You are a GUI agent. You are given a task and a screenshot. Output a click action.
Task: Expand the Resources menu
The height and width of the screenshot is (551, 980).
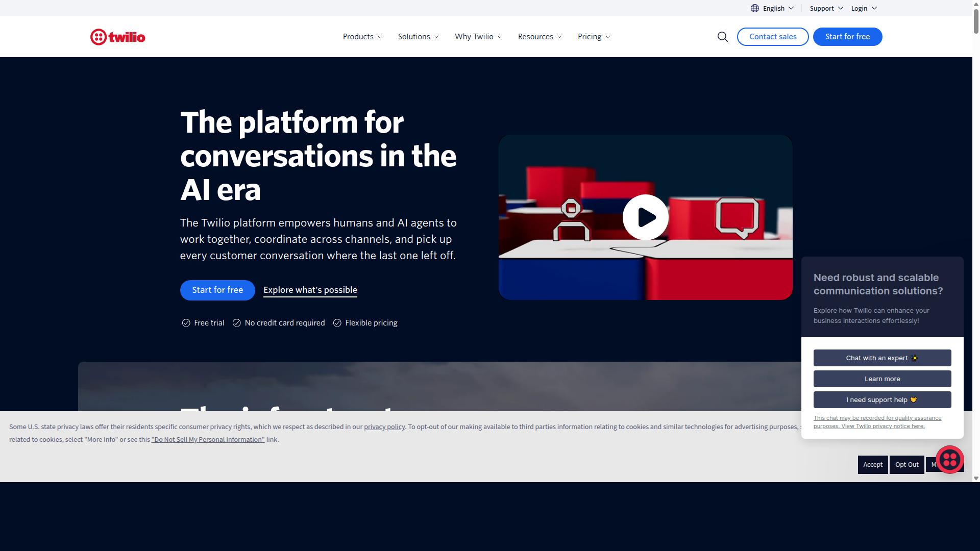click(540, 37)
